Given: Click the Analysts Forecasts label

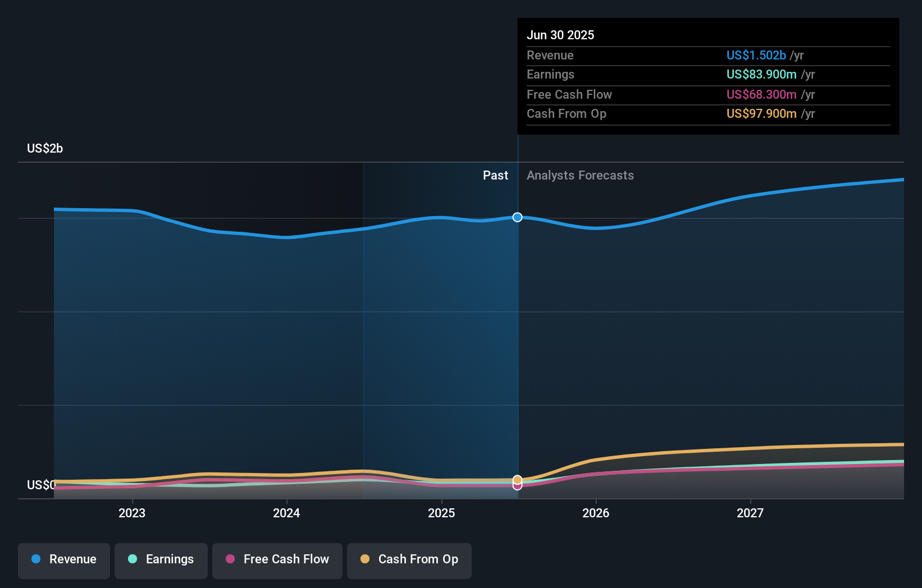Looking at the screenshot, I should pyautogui.click(x=580, y=175).
